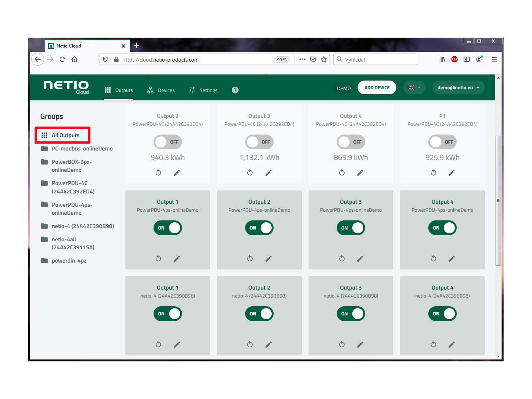Open the PowerPDU-4ps-onlineDemo group

tap(67, 209)
